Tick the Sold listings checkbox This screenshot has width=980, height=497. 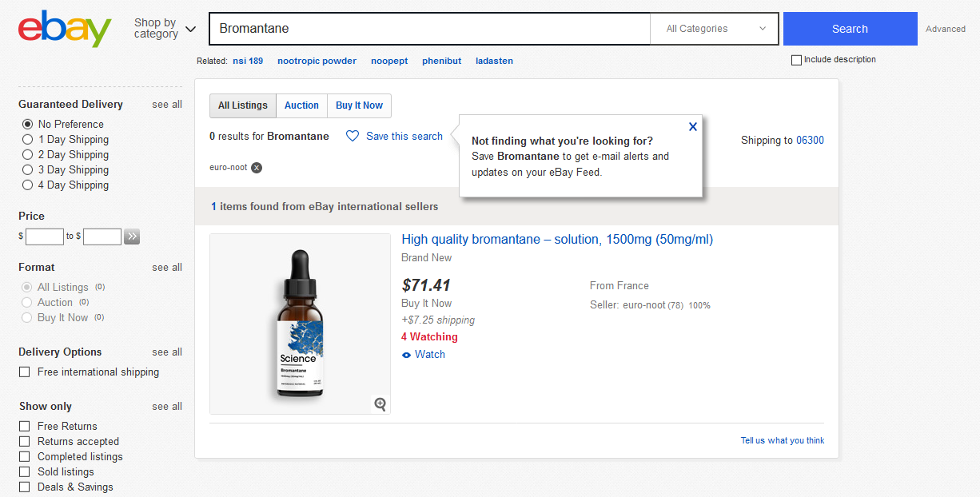[25, 472]
